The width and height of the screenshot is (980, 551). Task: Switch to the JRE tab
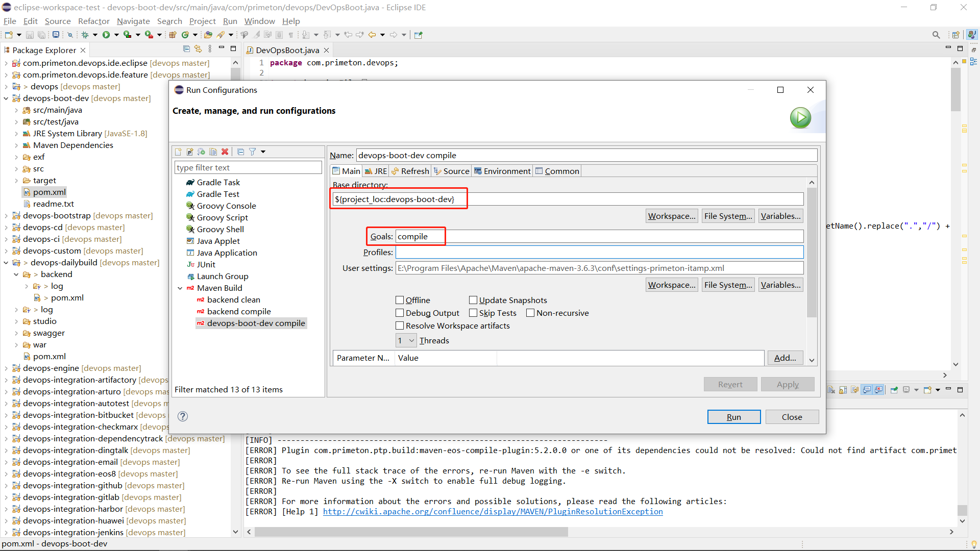(376, 171)
